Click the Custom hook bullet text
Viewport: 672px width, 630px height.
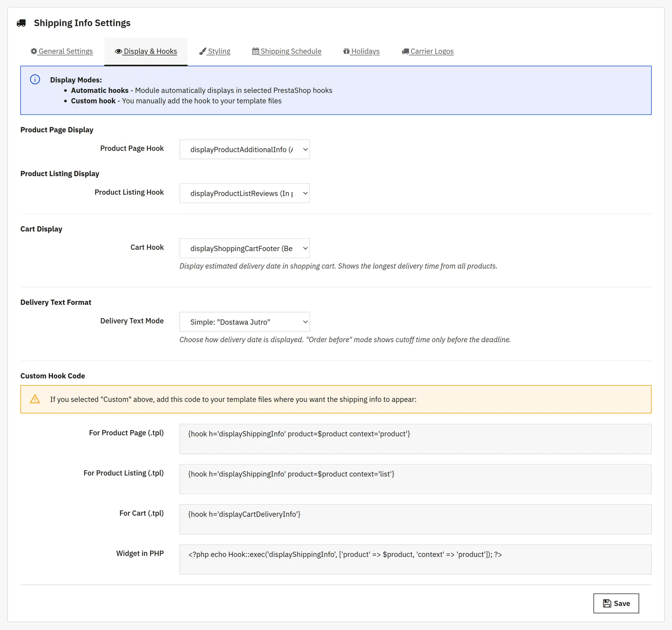[176, 101]
